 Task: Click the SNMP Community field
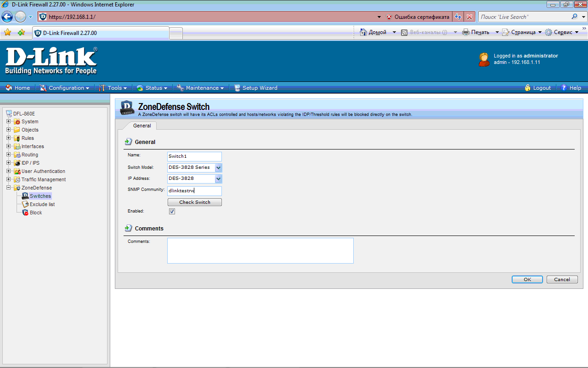[x=194, y=191]
